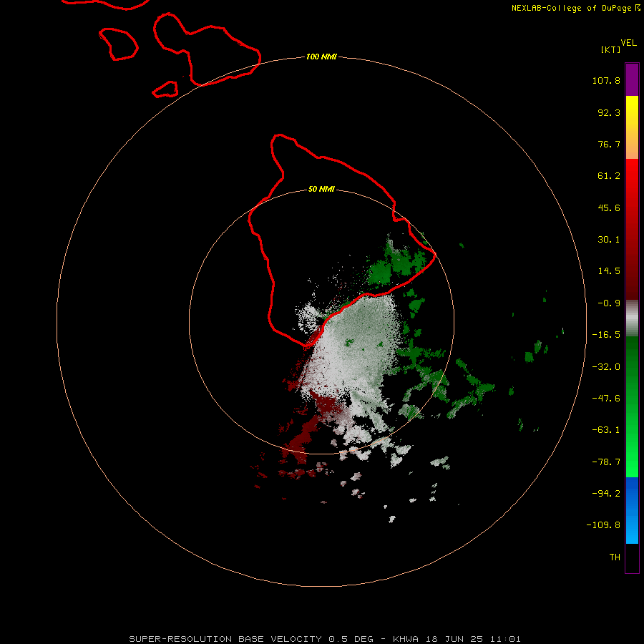Viewport: 644px width, 644px height.
Task: Click the [KT] units label
Action: (x=611, y=49)
